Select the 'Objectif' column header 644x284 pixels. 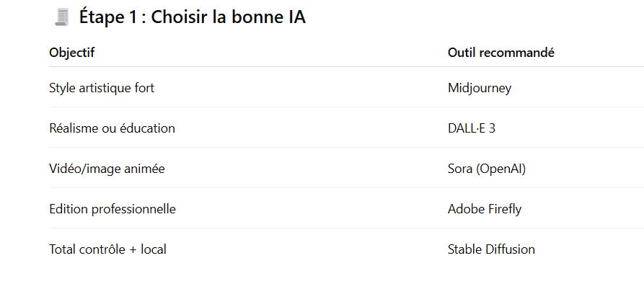pos(72,53)
